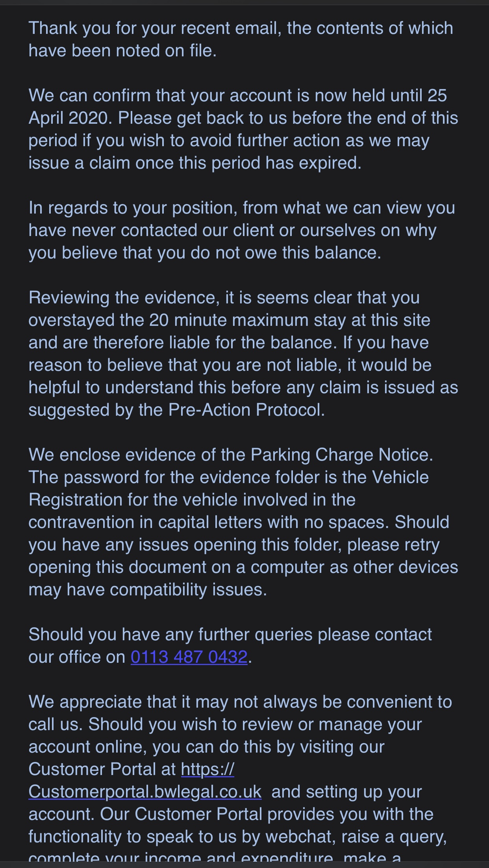Click the "In regards to your position" line
Viewport: 489px width, 868px height.
coord(241,208)
